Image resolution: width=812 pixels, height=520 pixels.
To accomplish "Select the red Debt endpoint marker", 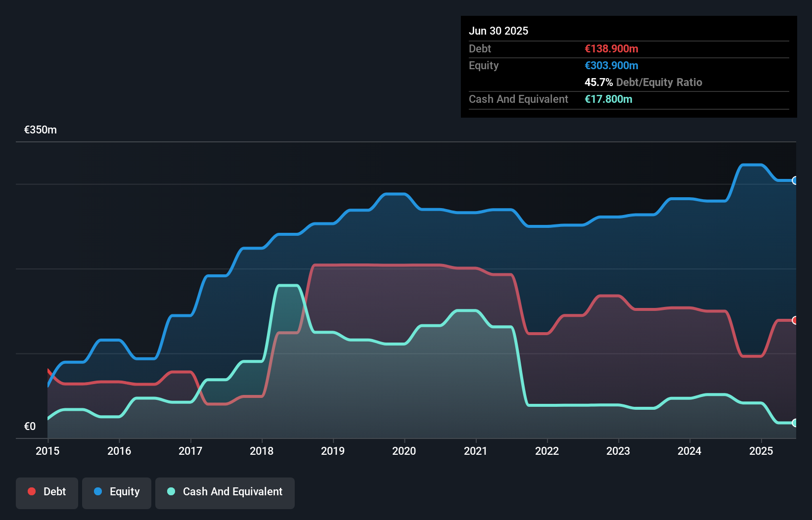I will [x=795, y=320].
